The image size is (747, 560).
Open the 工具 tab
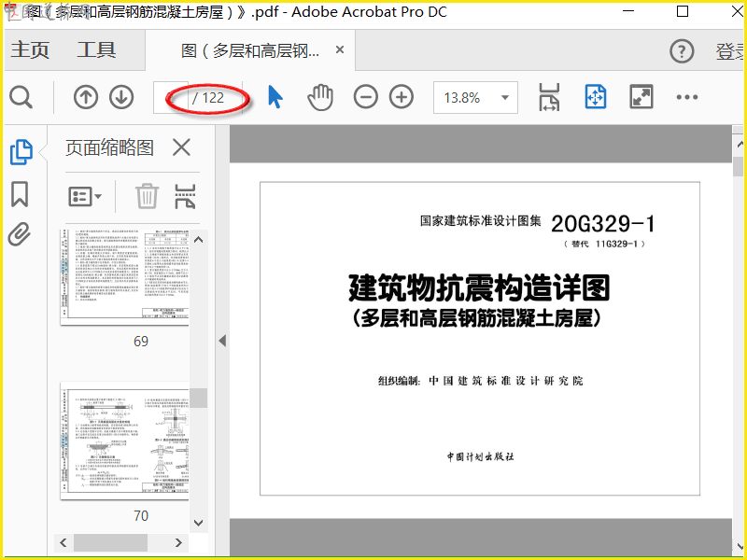pos(96,49)
